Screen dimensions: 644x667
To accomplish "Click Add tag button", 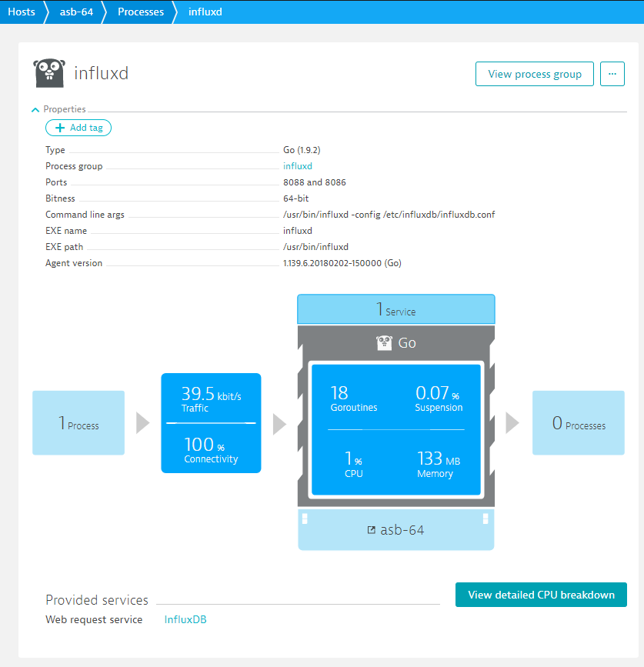I will point(78,128).
